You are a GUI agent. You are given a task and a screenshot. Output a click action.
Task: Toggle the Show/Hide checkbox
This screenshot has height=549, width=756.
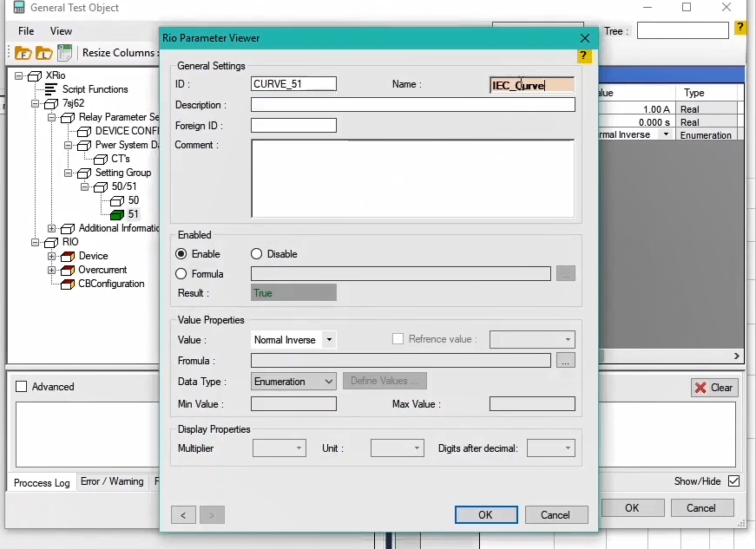(x=733, y=481)
